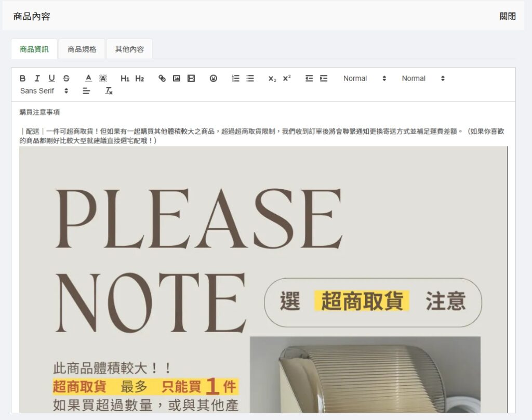Start a bulleted list
This screenshot has height=420, width=532.
pos(250,78)
